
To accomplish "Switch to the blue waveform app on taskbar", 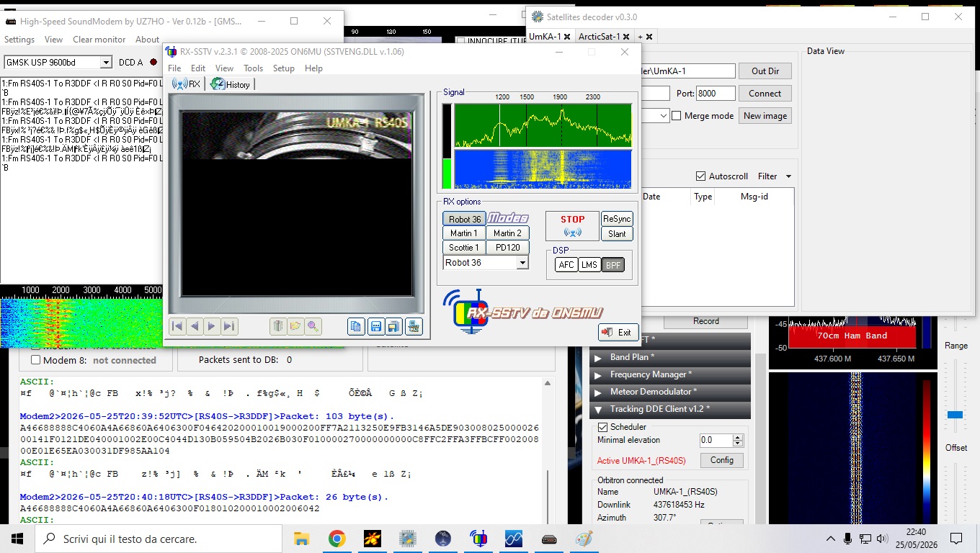I will (x=513, y=539).
